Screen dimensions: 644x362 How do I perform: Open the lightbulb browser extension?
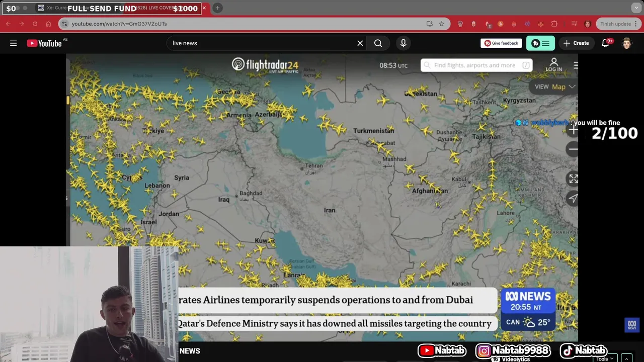460,24
